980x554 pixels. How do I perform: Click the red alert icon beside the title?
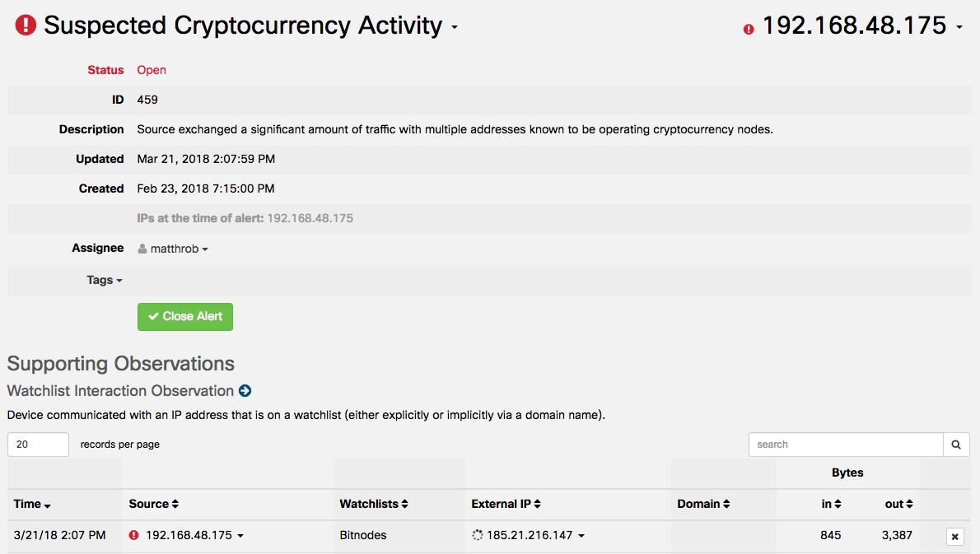click(26, 26)
